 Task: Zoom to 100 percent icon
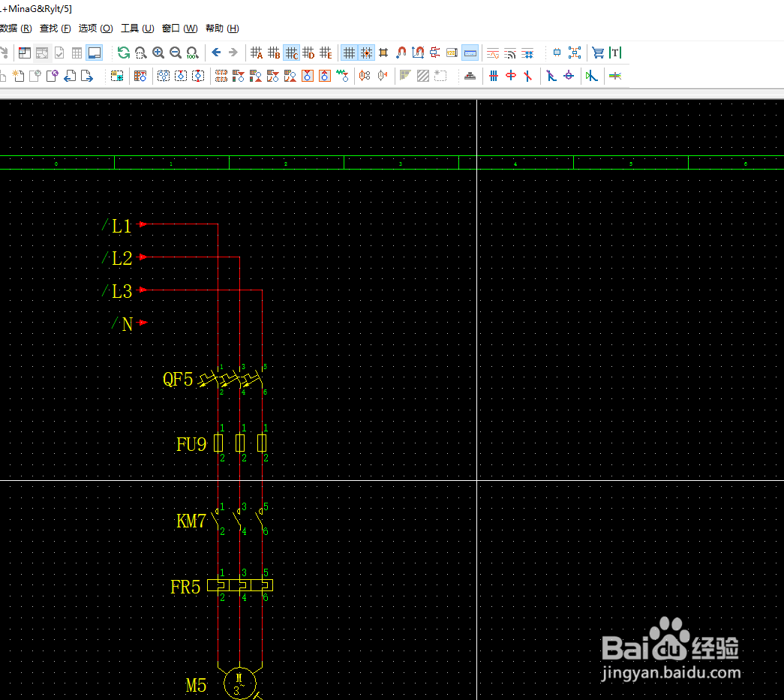(x=193, y=53)
